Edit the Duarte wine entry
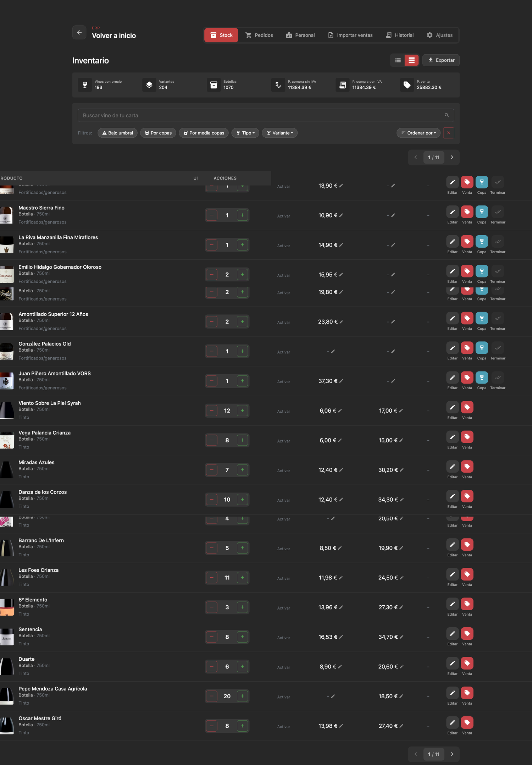Image resolution: width=532 pixels, height=765 pixels. tap(452, 663)
